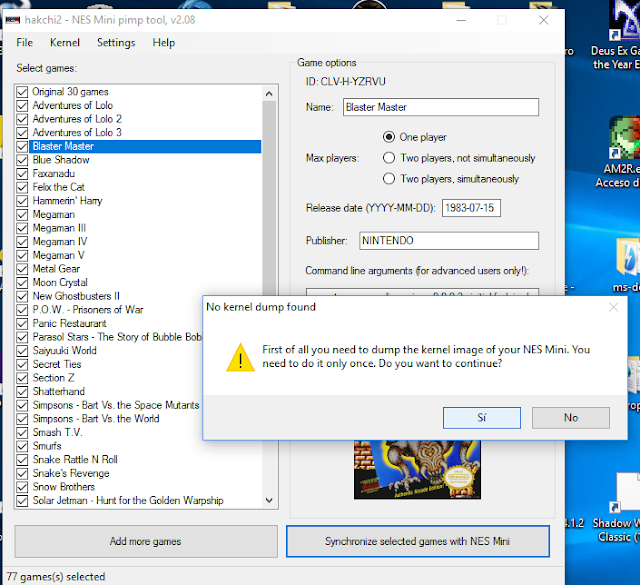Open the ms-d folder icon on desktop
This screenshot has height=585, width=640.
click(626, 258)
